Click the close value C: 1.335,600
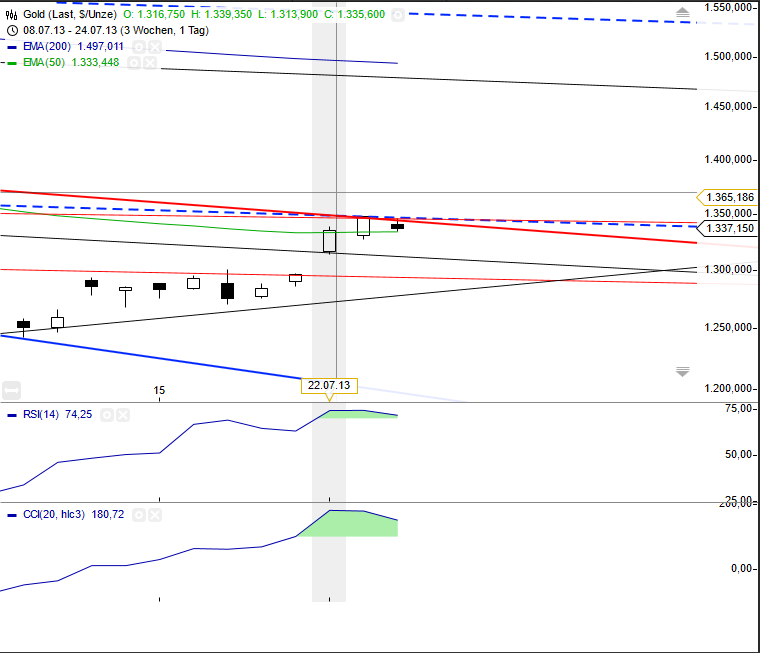Image resolution: width=760 pixels, height=653 pixels. pos(354,15)
